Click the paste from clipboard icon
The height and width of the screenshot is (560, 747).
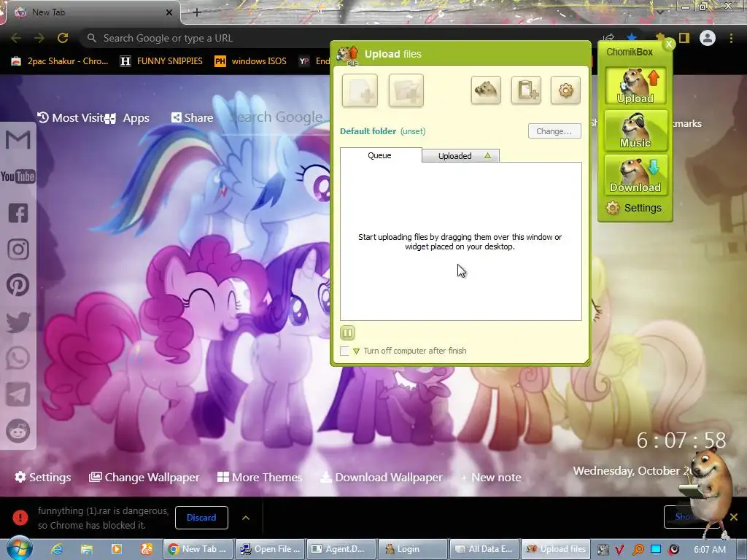pyautogui.click(x=526, y=90)
